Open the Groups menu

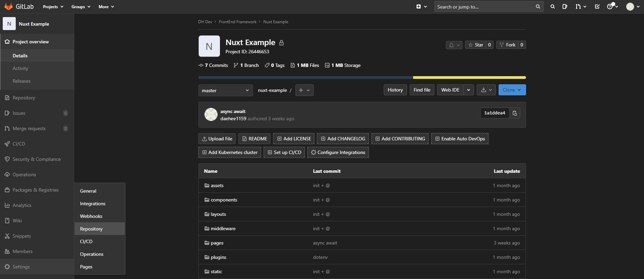click(x=81, y=7)
